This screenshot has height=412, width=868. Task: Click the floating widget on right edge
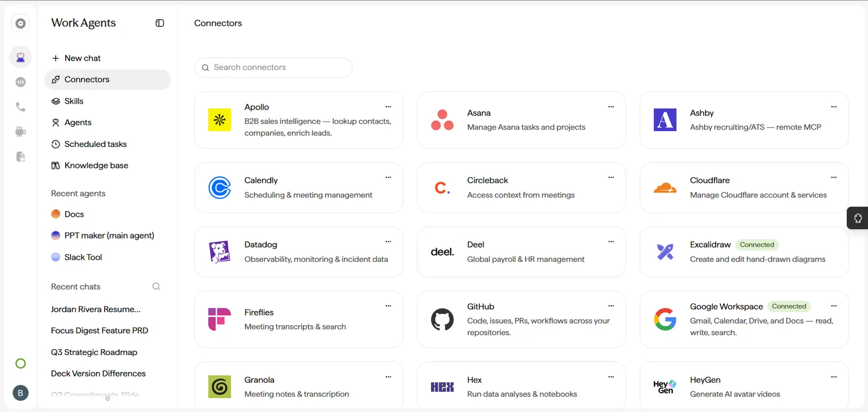pyautogui.click(x=858, y=218)
